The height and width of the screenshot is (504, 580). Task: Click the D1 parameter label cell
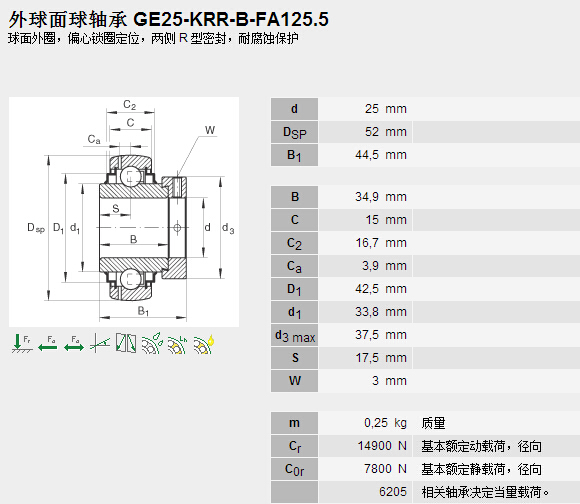294,289
